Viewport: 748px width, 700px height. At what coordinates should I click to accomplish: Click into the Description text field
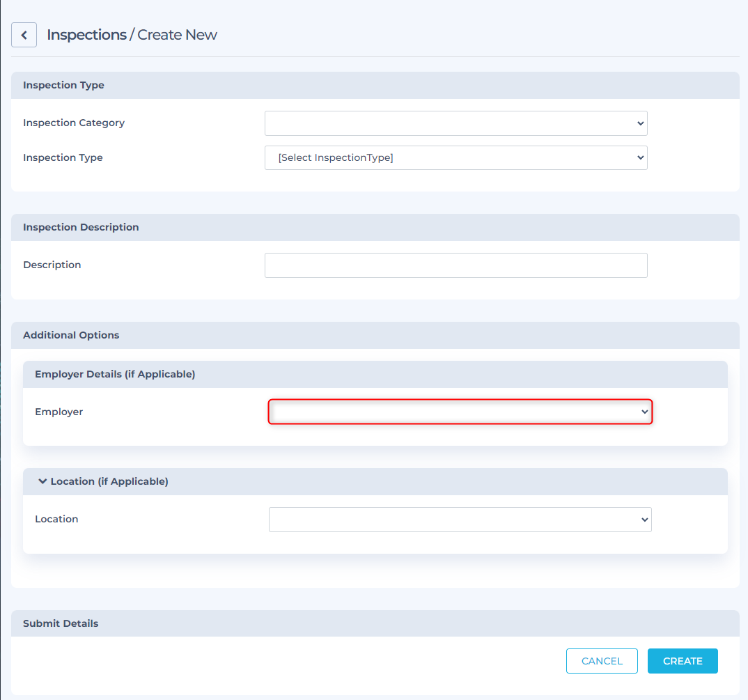(455, 265)
